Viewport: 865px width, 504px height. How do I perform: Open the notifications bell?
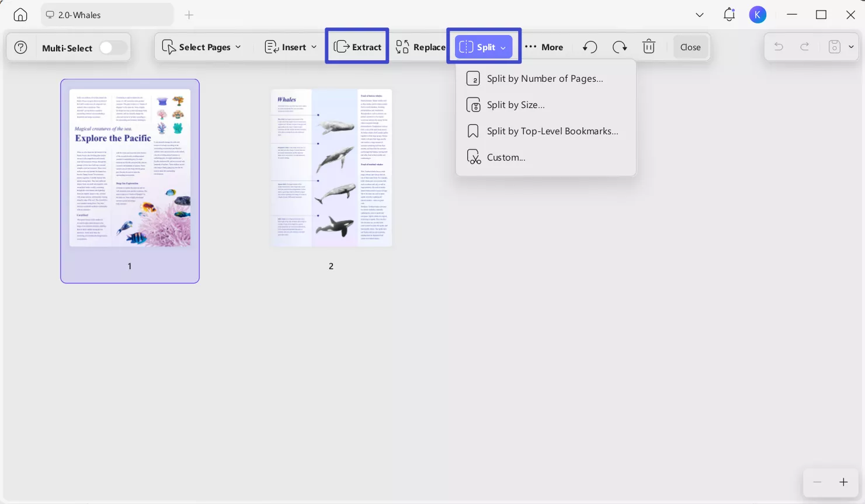click(729, 15)
